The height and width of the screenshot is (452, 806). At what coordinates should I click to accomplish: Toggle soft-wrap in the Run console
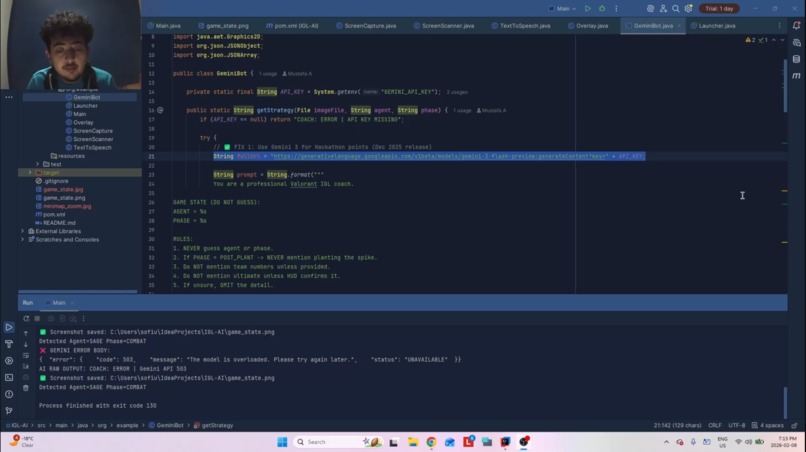click(26, 355)
